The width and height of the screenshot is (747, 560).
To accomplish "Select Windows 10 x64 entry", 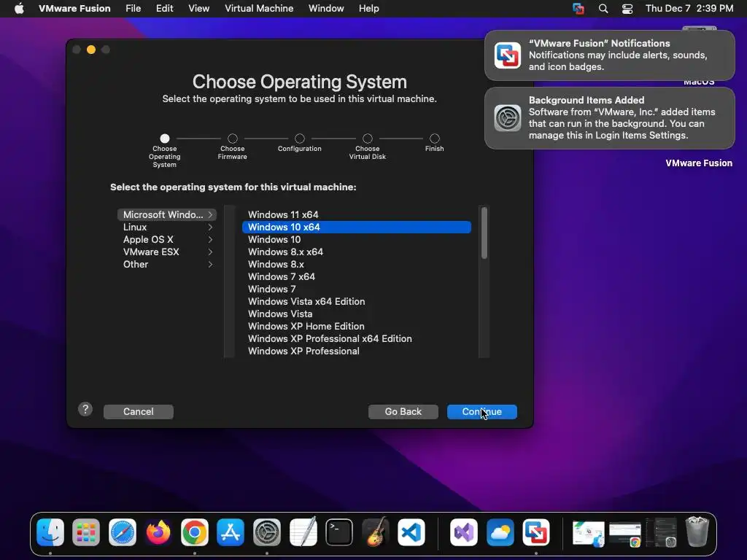I will [x=357, y=227].
